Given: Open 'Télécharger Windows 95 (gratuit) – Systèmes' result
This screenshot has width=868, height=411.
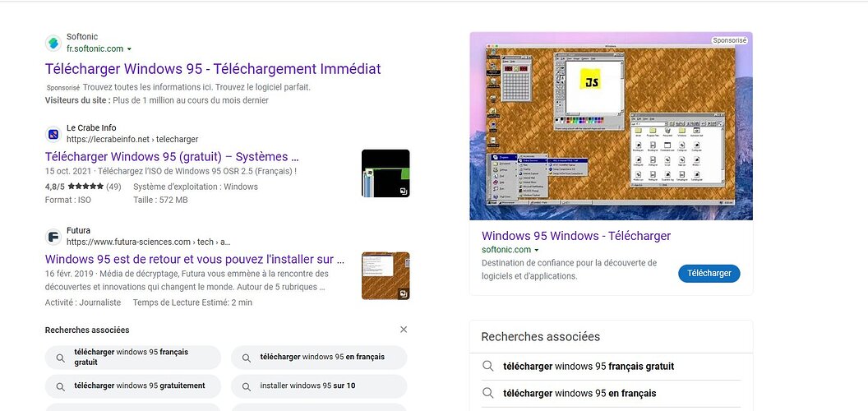Looking at the screenshot, I should click(172, 157).
